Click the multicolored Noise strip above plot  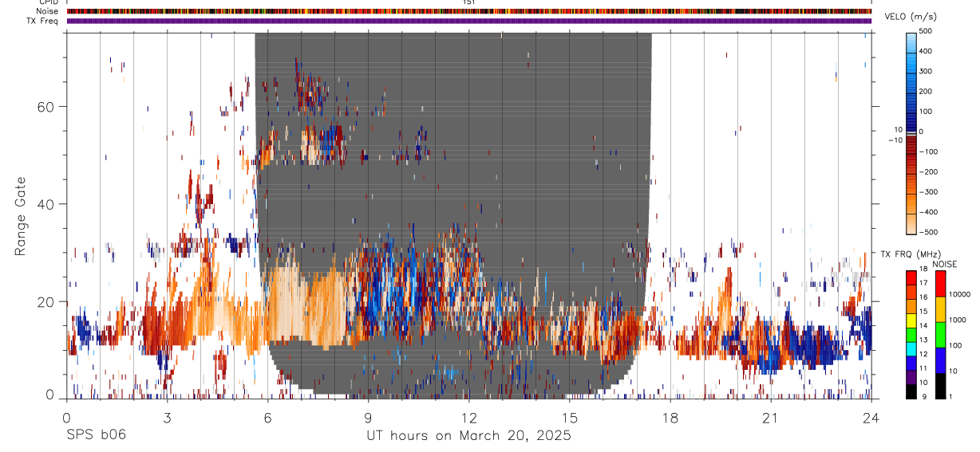pos(469,11)
